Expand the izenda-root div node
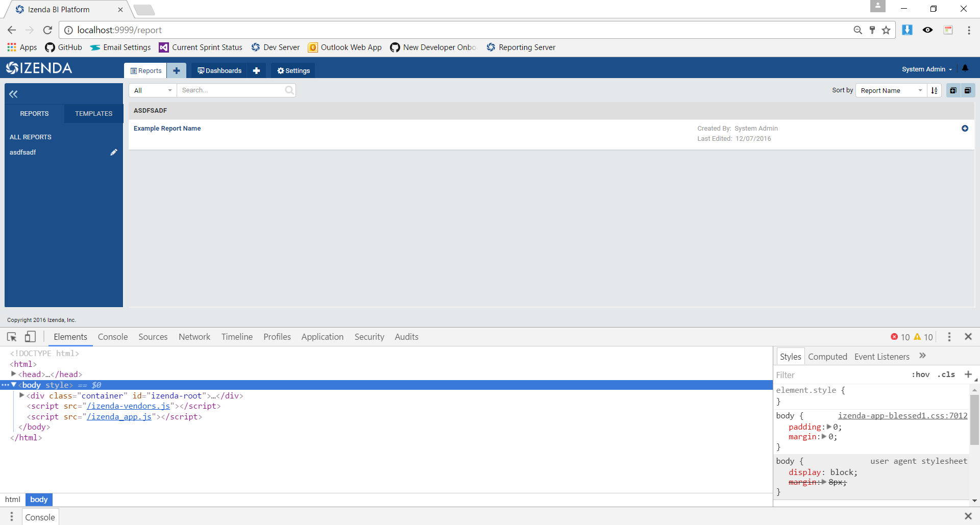980x525 pixels. [x=22, y=395]
